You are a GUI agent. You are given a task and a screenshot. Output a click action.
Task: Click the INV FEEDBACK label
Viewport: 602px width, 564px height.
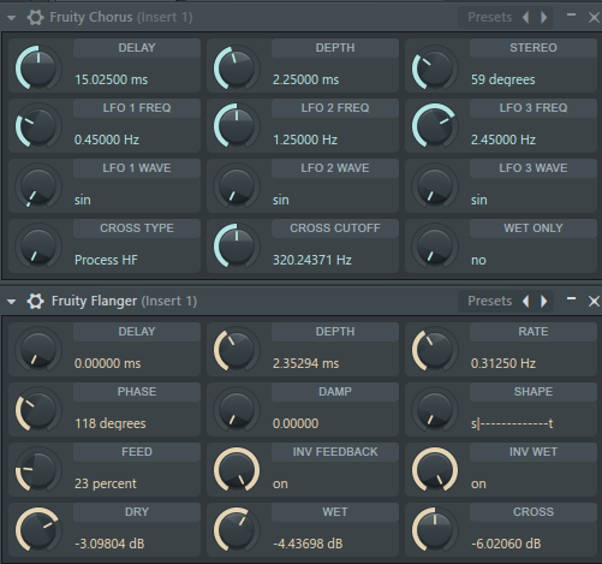click(335, 452)
